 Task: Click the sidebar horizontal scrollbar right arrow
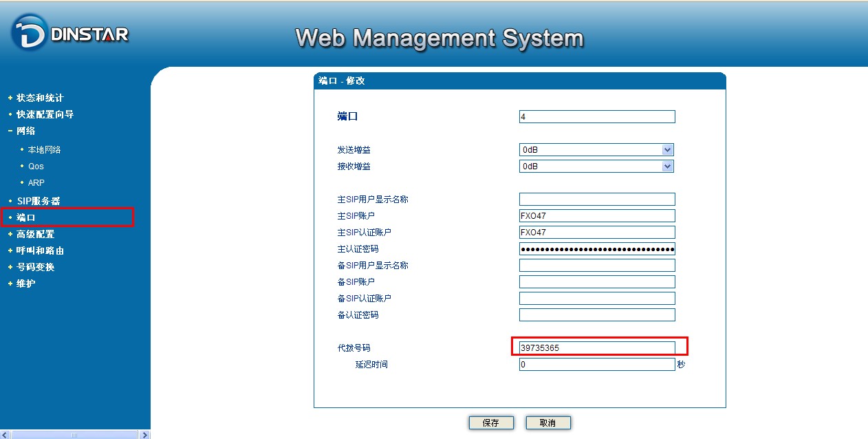[144, 435]
